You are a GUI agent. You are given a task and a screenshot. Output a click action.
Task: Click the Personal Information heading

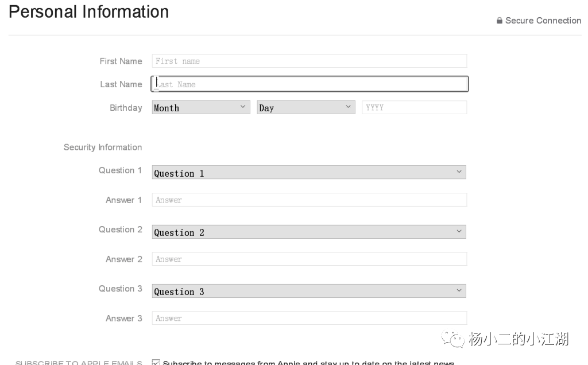(89, 12)
